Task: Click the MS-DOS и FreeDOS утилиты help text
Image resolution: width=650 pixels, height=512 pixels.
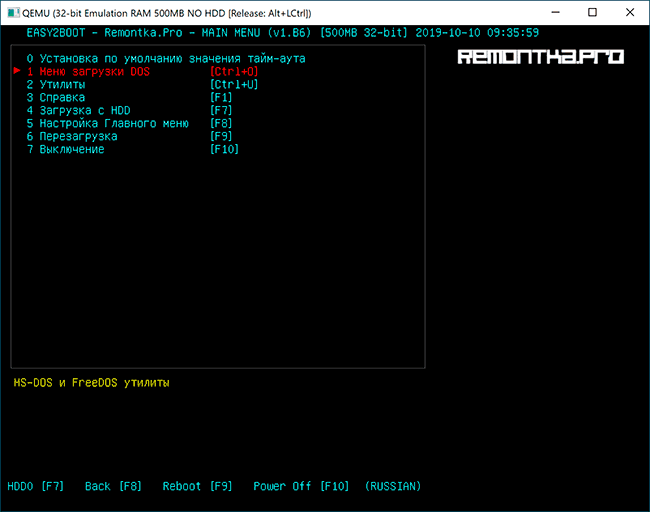Action: click(x=91, y=382)
